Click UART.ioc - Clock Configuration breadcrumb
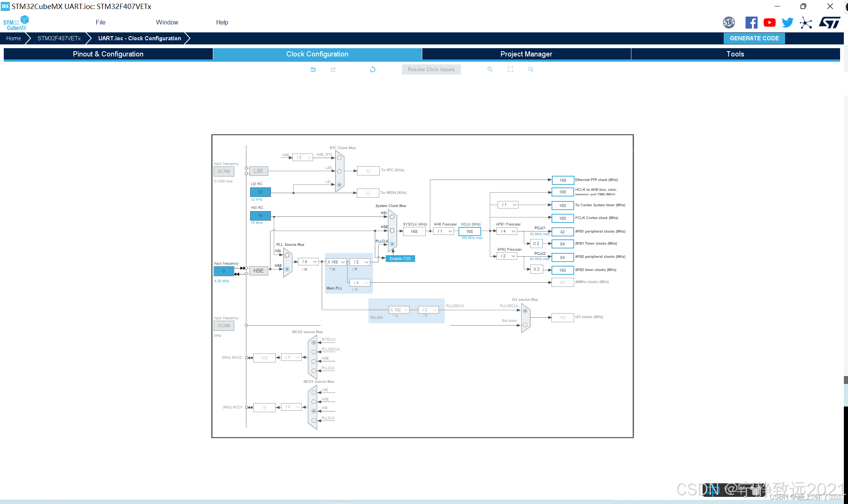This screenshot has width=848, height=504. point(140,38)
